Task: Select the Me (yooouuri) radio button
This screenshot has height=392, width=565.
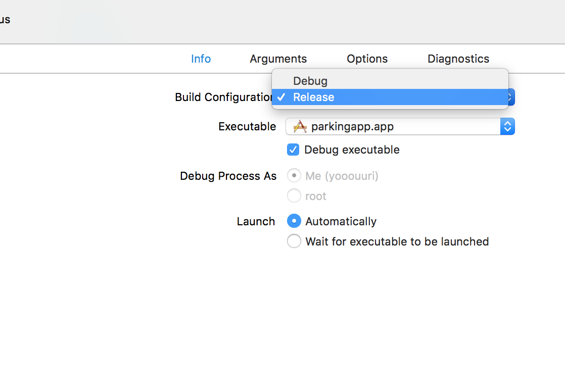Action: tap(294, 175)
